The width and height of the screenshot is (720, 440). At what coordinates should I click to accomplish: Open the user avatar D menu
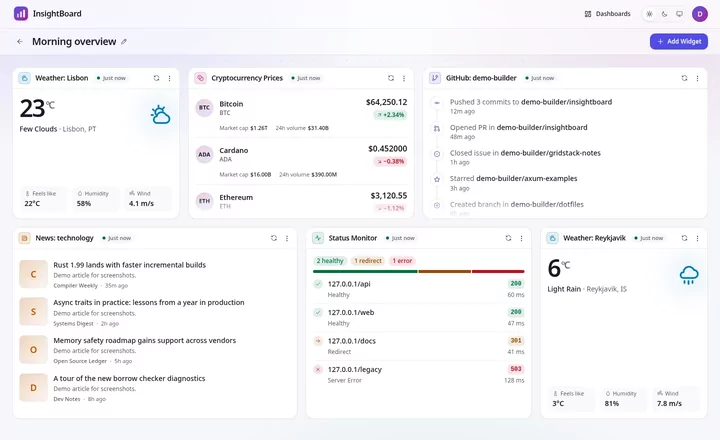pos(700,14)
